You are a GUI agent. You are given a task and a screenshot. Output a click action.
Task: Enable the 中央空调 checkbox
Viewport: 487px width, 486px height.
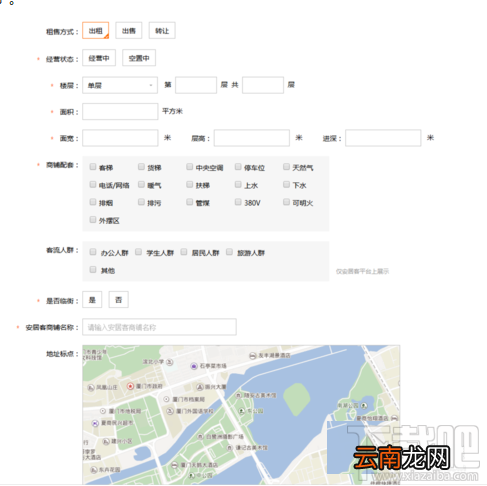coord(190,167)
